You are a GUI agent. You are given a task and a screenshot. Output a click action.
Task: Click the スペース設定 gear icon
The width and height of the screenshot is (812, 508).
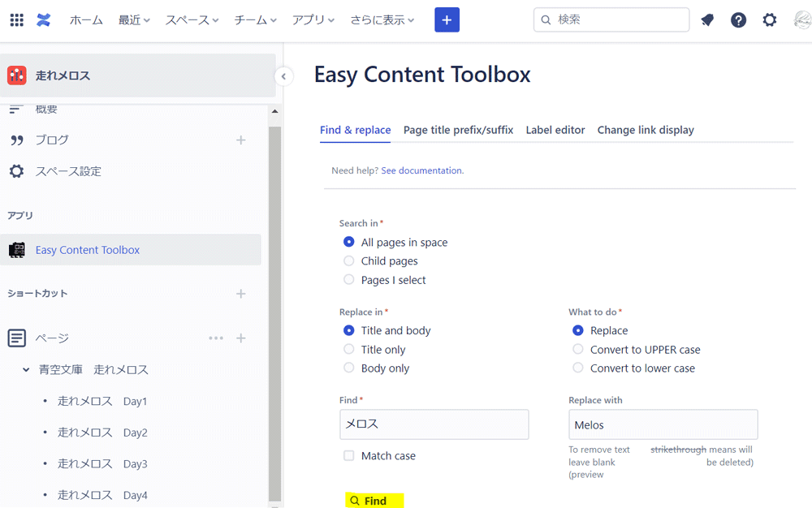coord(16,171)
